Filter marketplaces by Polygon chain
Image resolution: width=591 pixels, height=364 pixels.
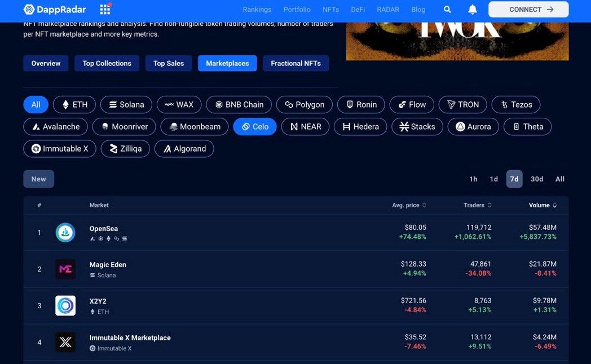[305, 104]
